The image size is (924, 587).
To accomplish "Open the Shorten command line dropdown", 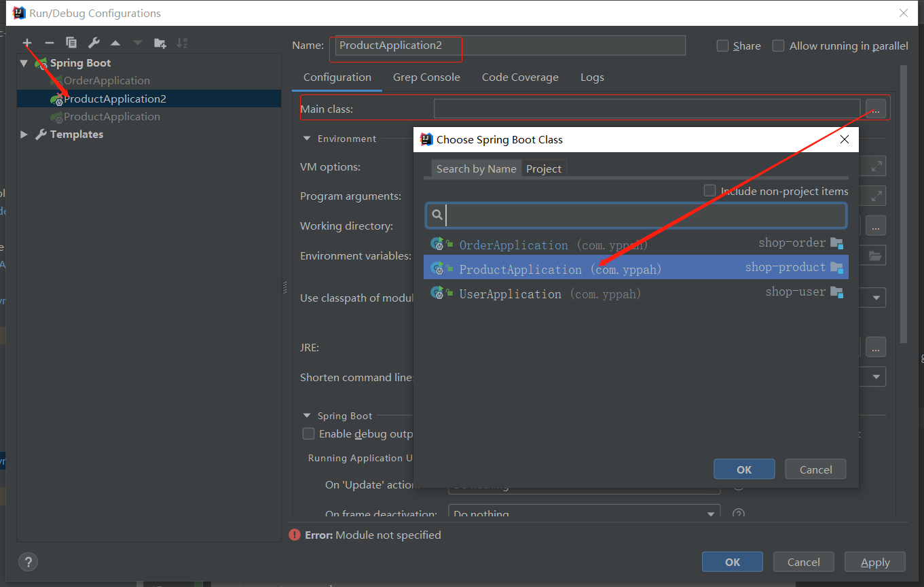I will click(877, 377).
